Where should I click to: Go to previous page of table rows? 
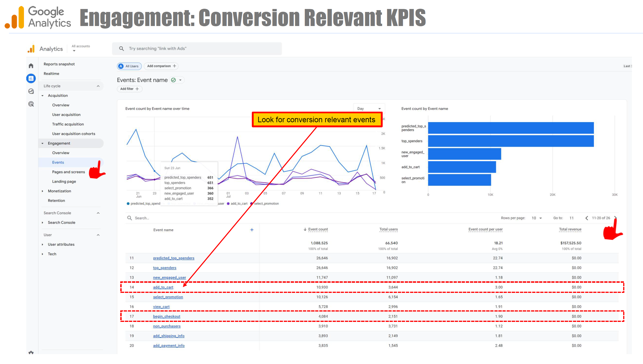click(x=587, y=218)
